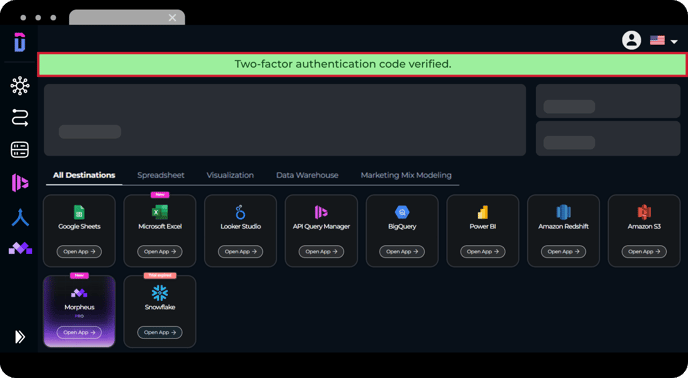Screen dimensions: 688x378
Task: Click the Looker Studio card label
Action: coord(240,227)
